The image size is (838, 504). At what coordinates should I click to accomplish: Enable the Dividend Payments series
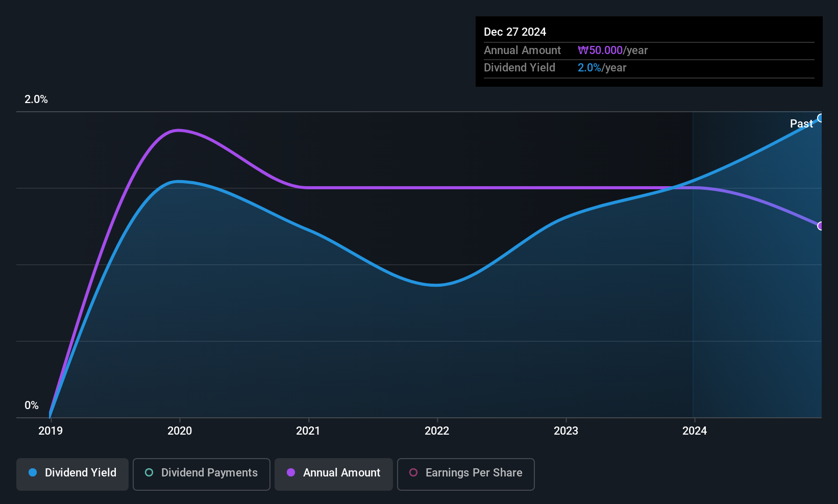click(202, 474)
